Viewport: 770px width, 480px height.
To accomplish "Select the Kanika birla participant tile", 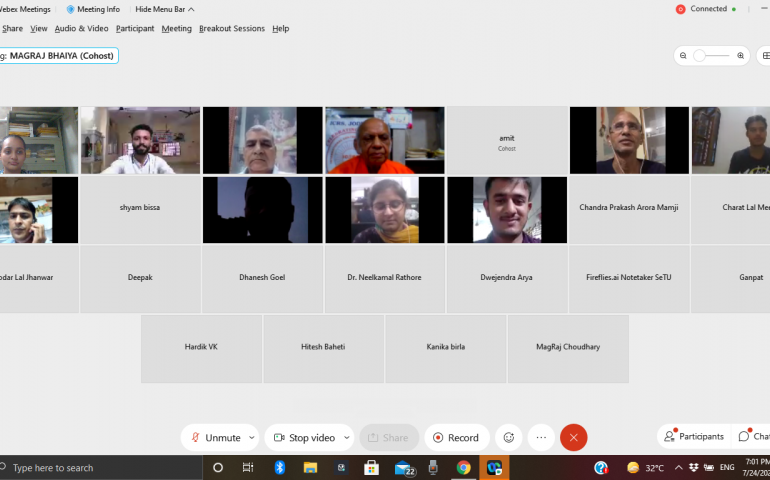I will coord(446,349).
